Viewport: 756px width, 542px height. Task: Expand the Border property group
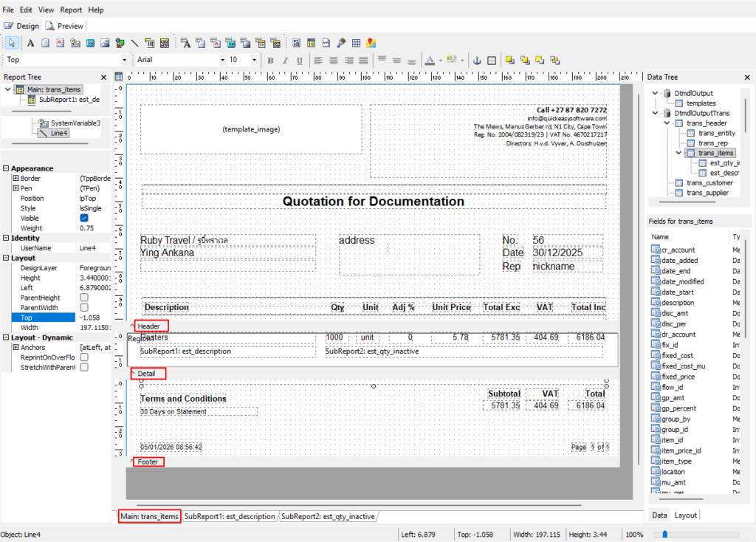16,179
